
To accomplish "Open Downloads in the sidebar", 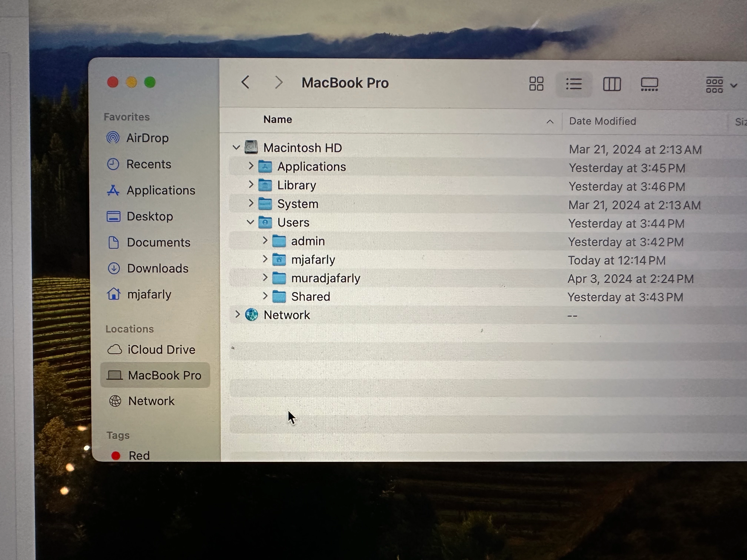I will click(148, 268).
